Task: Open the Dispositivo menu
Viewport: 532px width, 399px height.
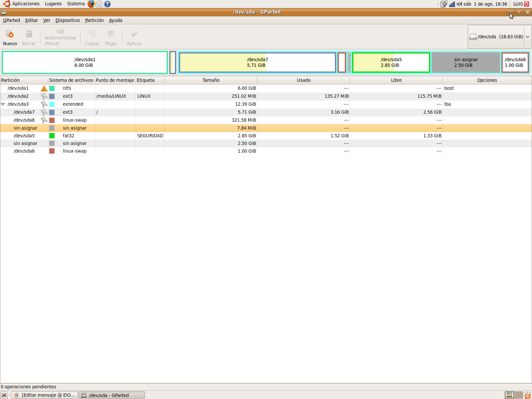Action: coord(67,20)
